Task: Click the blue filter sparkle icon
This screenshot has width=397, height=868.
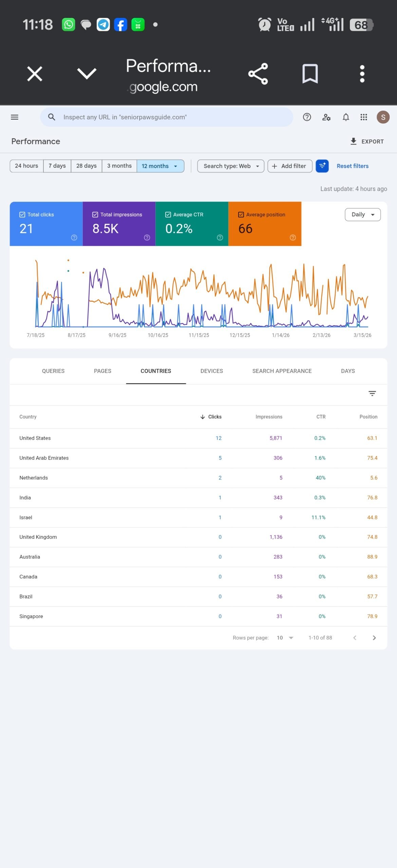Action: [x=322, y=166]
